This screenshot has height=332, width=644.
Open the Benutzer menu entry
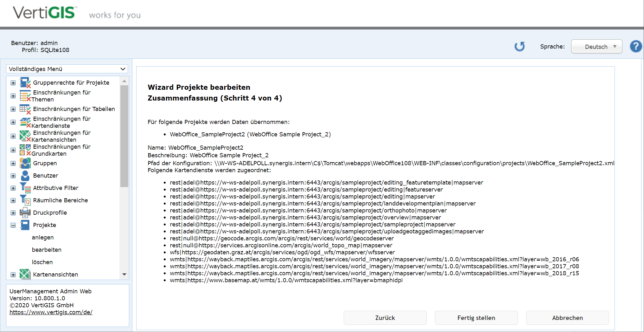click(46, 176)
